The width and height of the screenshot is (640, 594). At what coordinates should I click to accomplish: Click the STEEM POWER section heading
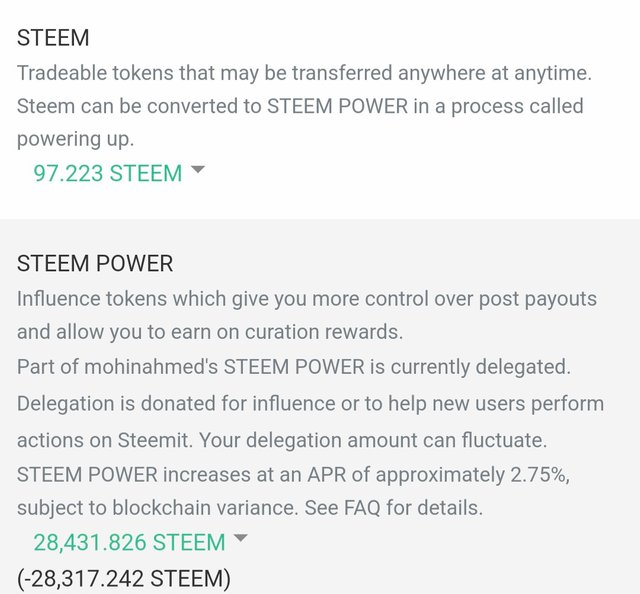click(x=95, y=264)
